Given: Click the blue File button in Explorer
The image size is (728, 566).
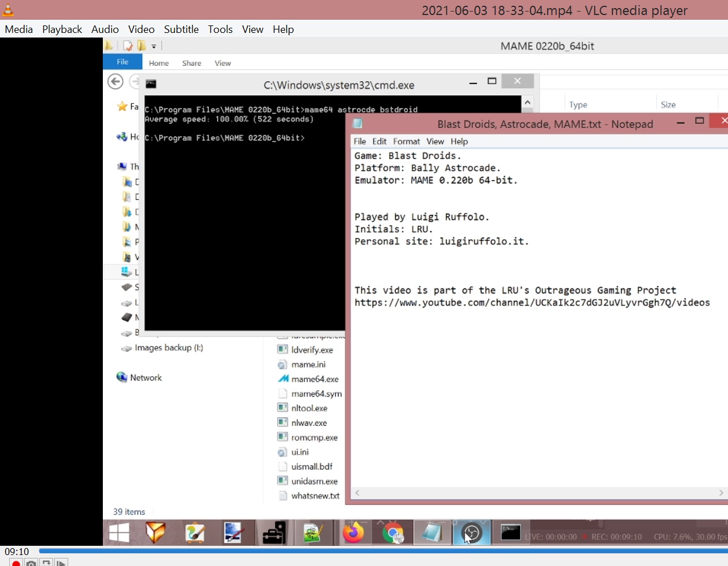Looking at the screenshot, I should click(x=122, y=62).
